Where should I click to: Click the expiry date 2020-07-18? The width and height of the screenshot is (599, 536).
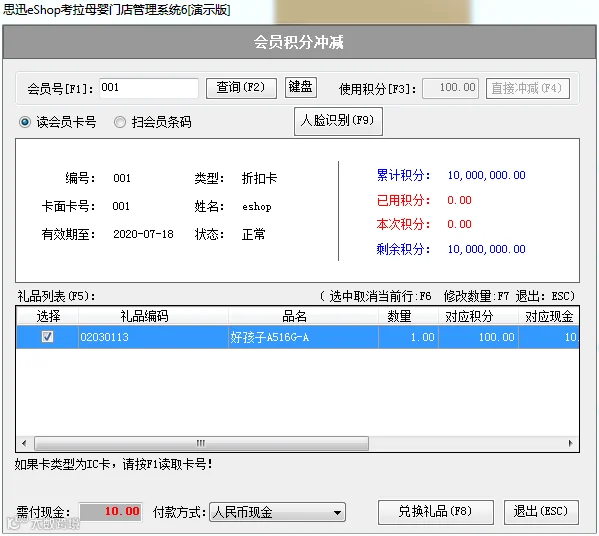coord(143,234)
